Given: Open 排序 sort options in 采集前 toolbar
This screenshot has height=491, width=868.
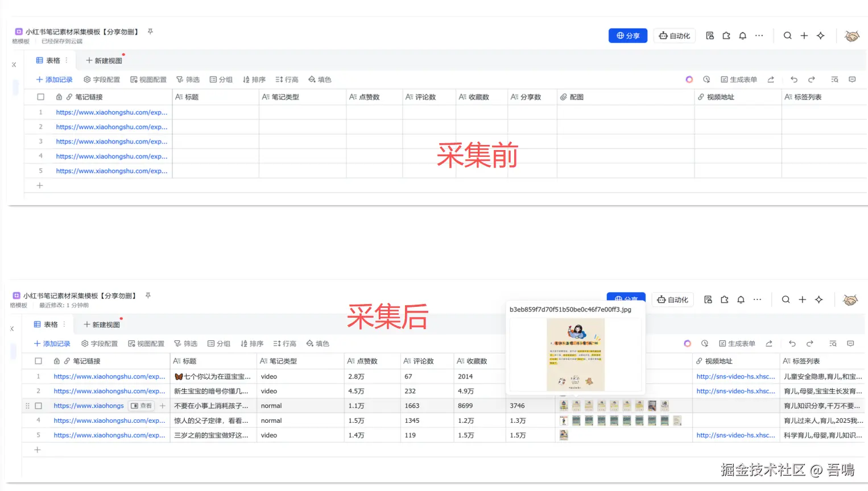Looking at the screenshot, I should pyautogui.click(x=254, y=80).
